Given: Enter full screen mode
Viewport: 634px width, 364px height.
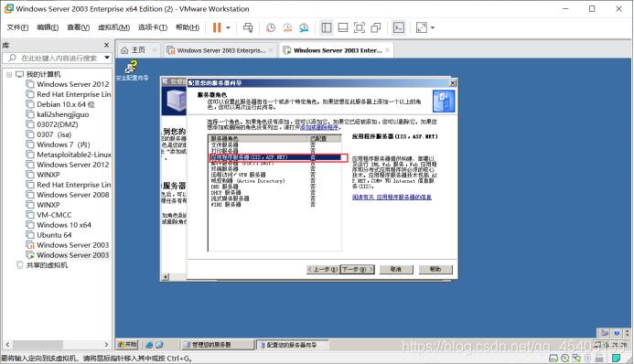Looking at the screenshot, I should (359, 27).
